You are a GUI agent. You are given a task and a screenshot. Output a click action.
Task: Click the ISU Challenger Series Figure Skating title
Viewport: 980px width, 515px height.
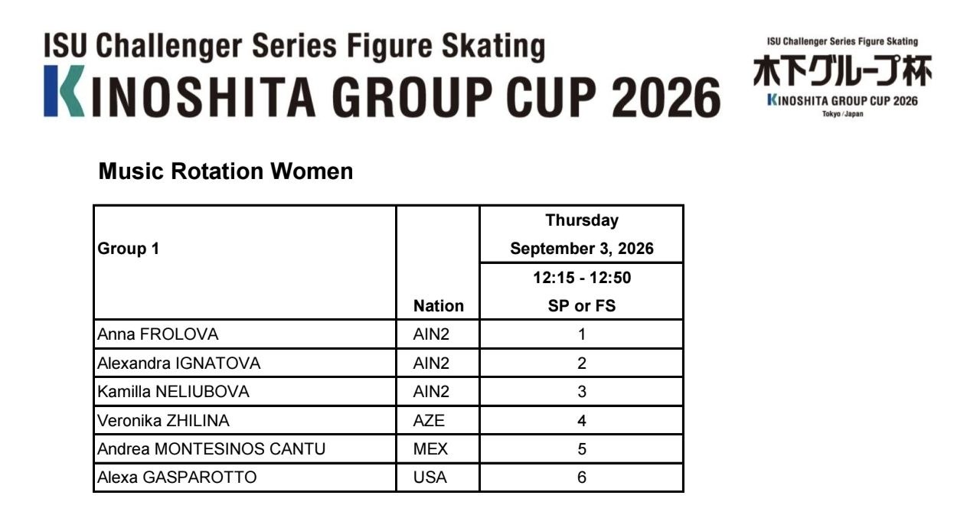294,47
